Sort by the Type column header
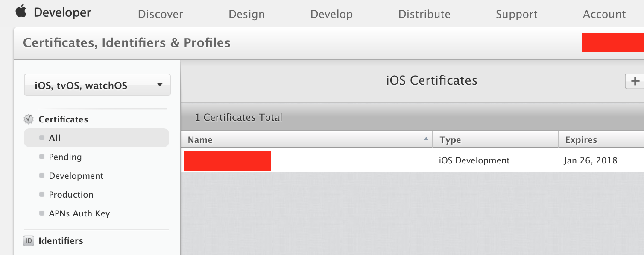Image resolution: width=644 pixels, height=255 pixels. pyautogui.click(x=495, y=139)
